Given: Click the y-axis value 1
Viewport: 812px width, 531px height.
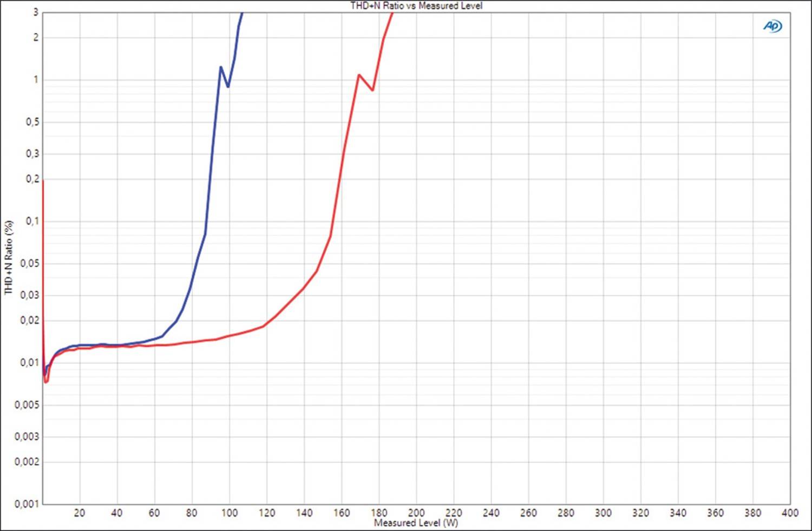Looking at the screenshot, I should tap(36, 80).
